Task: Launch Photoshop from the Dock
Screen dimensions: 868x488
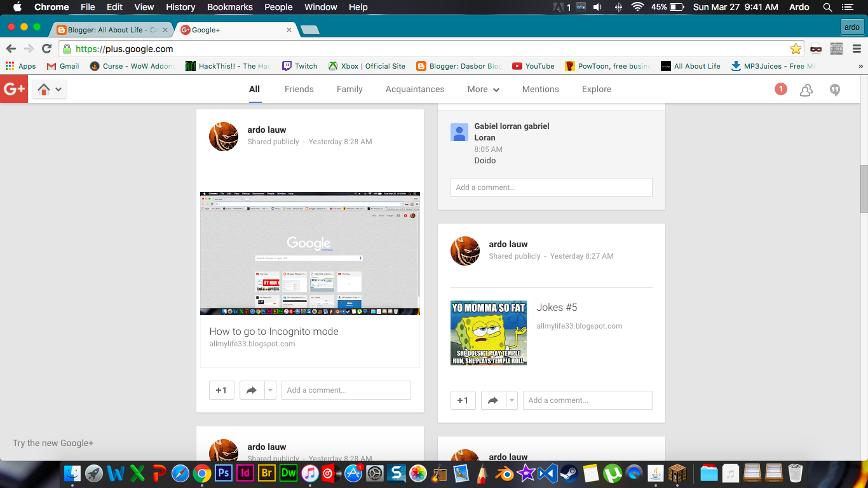Action: (223, 473)
